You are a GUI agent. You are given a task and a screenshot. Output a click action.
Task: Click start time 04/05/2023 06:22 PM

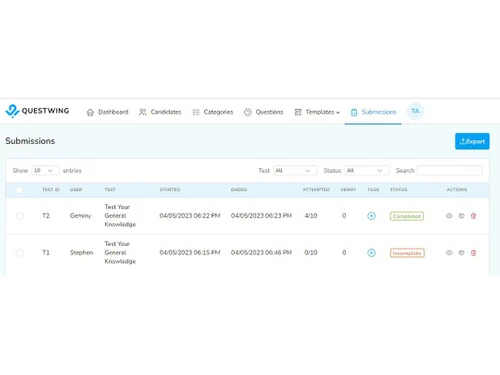(190, 216)
